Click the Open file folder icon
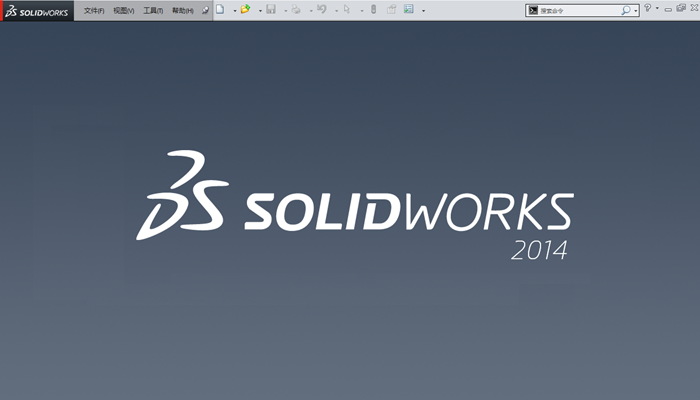The width and height of the screenshot is (700, 400). click(246, 9)
